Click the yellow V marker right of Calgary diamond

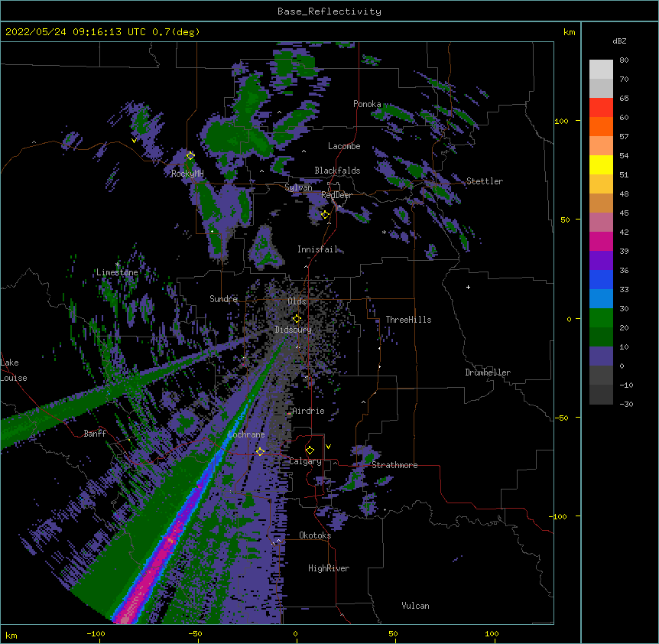[328, 447]
